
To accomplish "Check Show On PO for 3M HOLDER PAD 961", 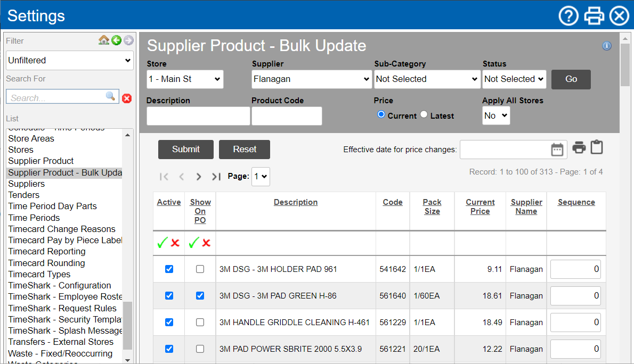I will (200, 269).
